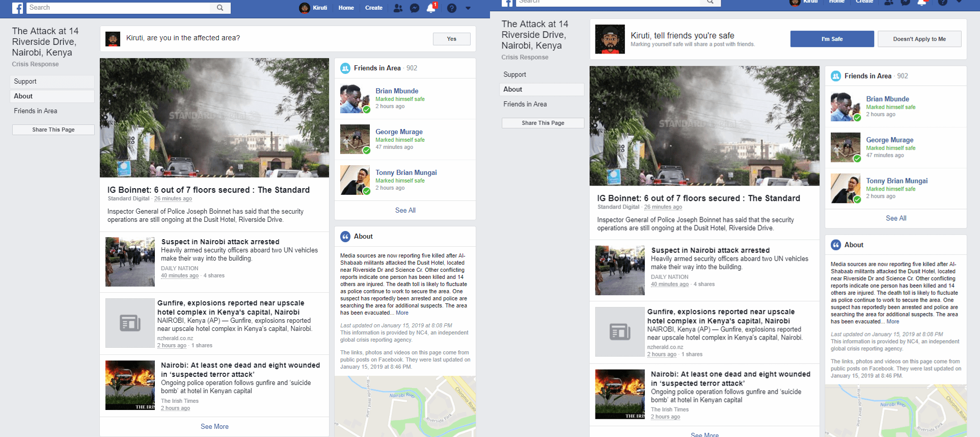Open Gunfire explosions reported headline, right screenshot
The height and width of the screenshot is (437, 980).
point(721,316)
